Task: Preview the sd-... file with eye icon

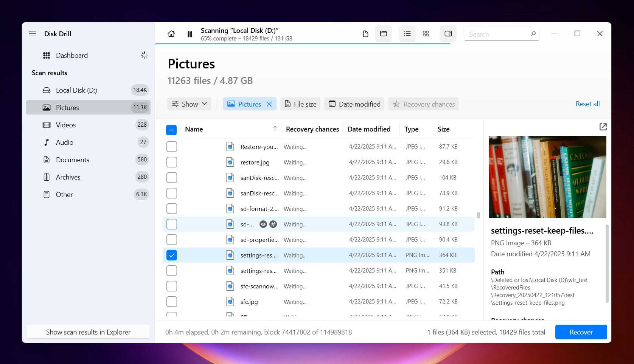Action: (x=263, y=224)
